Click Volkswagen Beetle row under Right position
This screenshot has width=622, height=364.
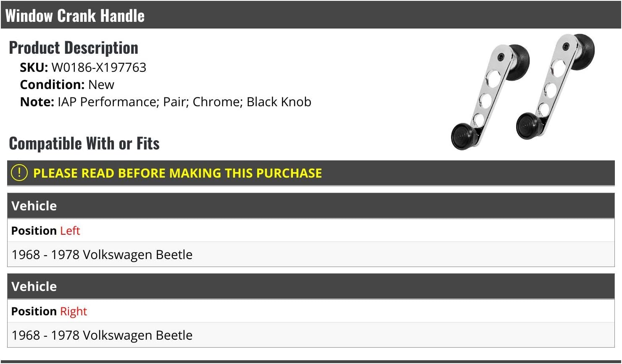[x=311, y=335]
